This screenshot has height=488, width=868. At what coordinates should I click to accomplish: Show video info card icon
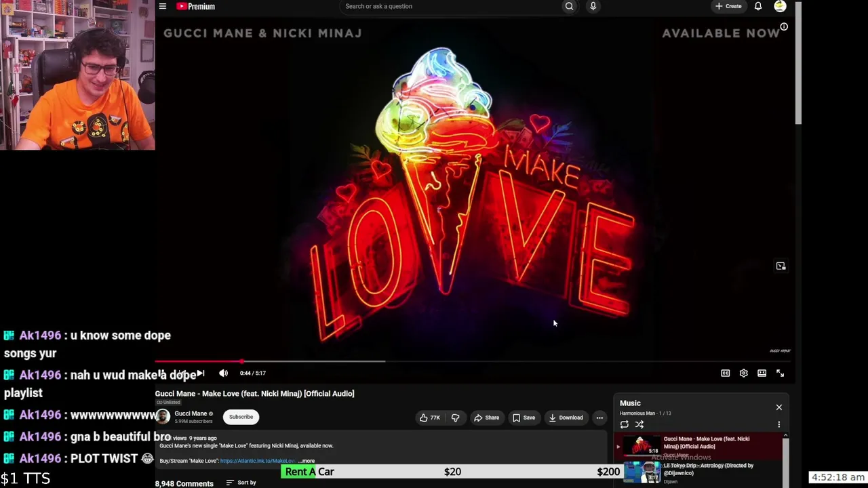[x=784, y=27]
